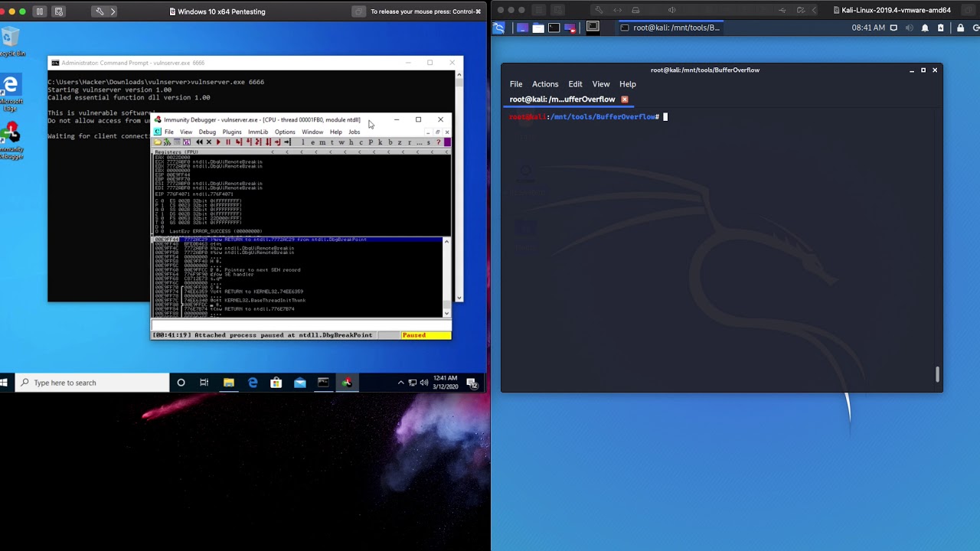The image size is (980, 551).
Task: Click notification bell in Kali panel
Action: (925, 28)
